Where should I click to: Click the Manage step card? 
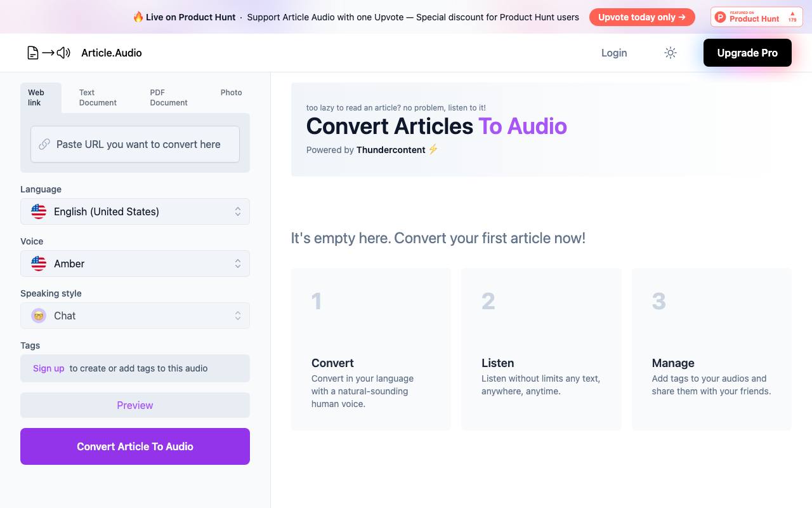pos(712,349)
